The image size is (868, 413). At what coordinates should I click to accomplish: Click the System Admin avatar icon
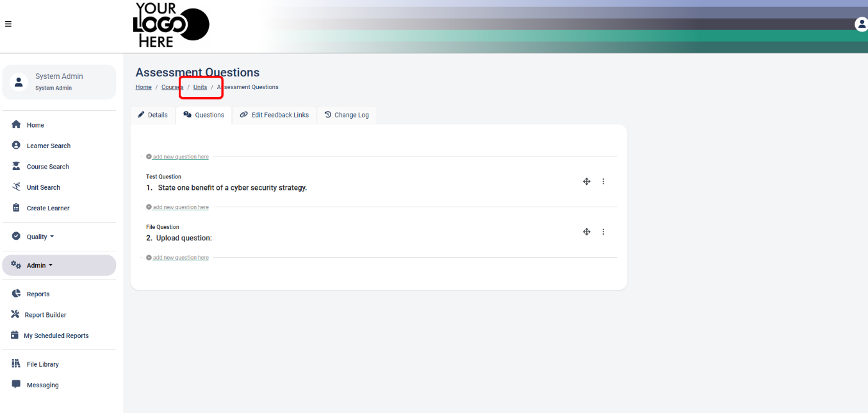[19, 82]
